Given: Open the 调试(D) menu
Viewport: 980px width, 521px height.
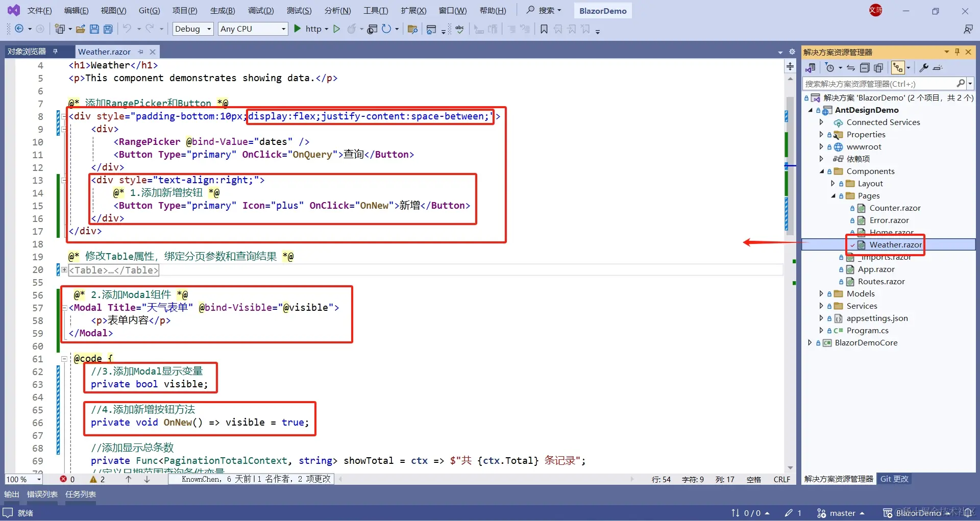Looking at the screenshot, I should click(x=261, y=11).
